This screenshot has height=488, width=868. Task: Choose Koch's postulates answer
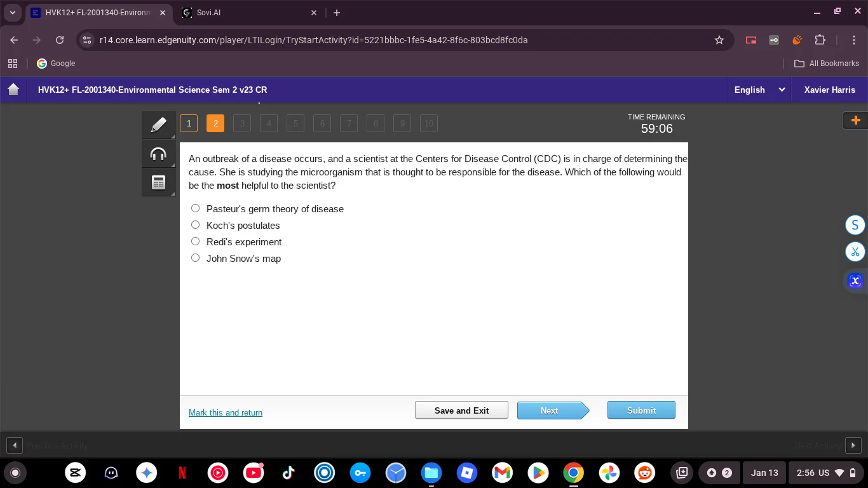pos(196,225)
